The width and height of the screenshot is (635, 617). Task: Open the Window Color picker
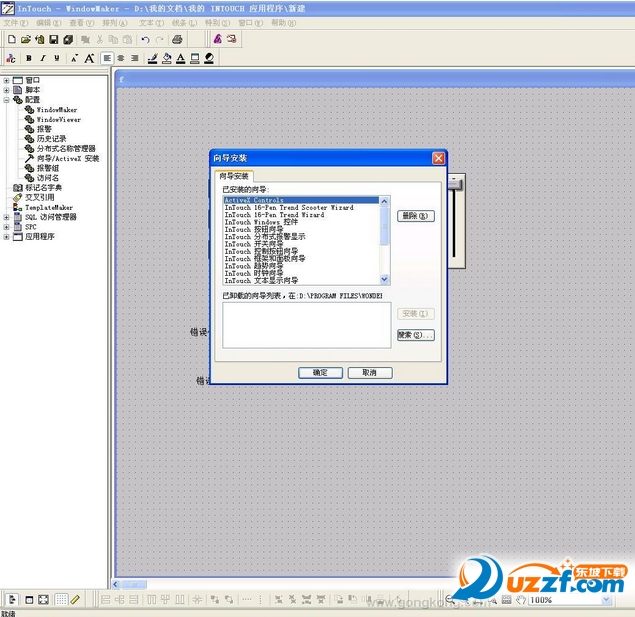[195, 58]
